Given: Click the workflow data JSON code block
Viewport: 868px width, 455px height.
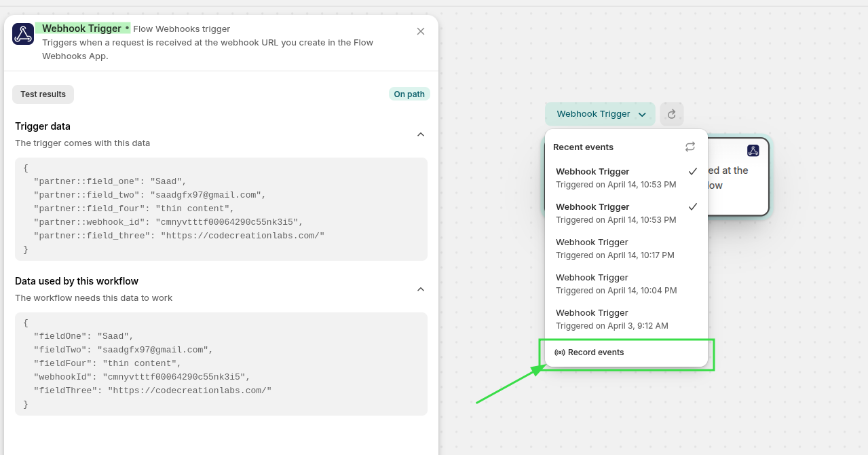Looking at the screenshot, I should coord(221,364).
